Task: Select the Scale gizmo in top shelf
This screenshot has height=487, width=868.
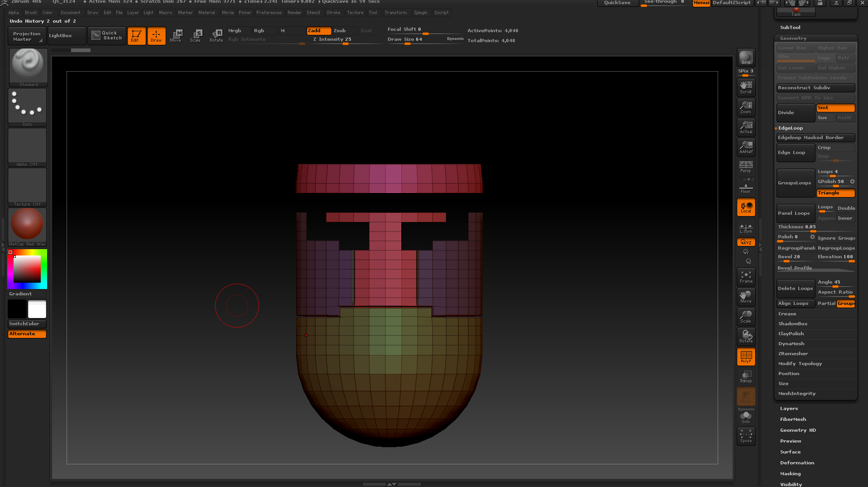Action: pos(196,35)
